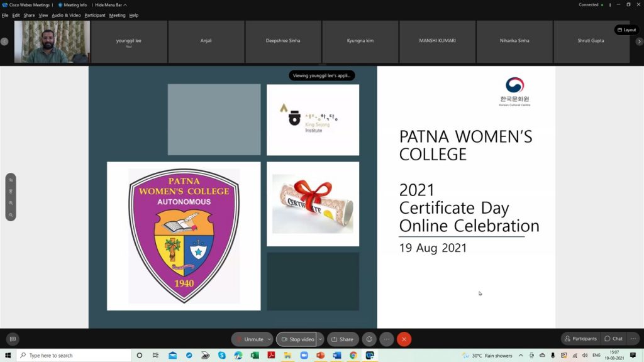Viewport: 644px width, 362px height.
Task: Open the more options ellipsis button
Action: tap(387, 339)
